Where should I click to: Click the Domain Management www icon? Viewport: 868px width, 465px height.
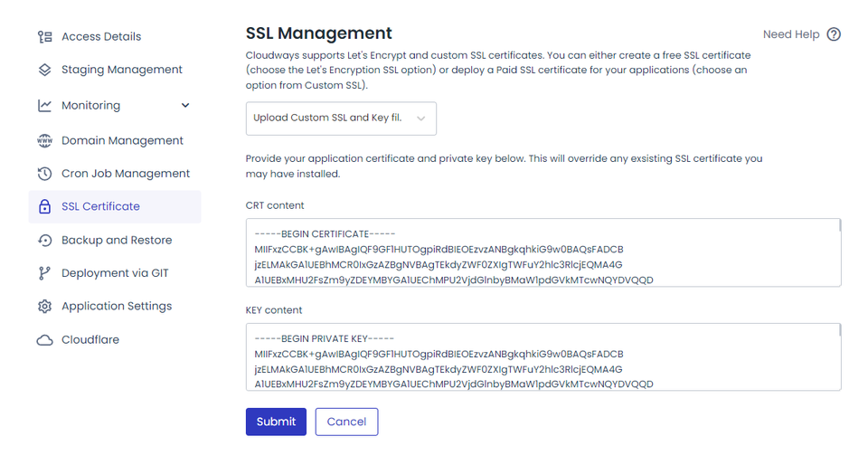pyautogui.click(x=44, y=141)
